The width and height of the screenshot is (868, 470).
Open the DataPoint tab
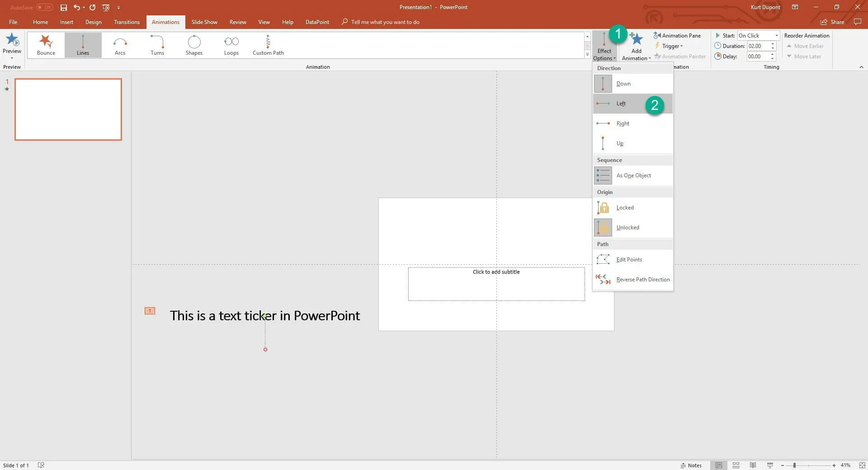(317, 22)
